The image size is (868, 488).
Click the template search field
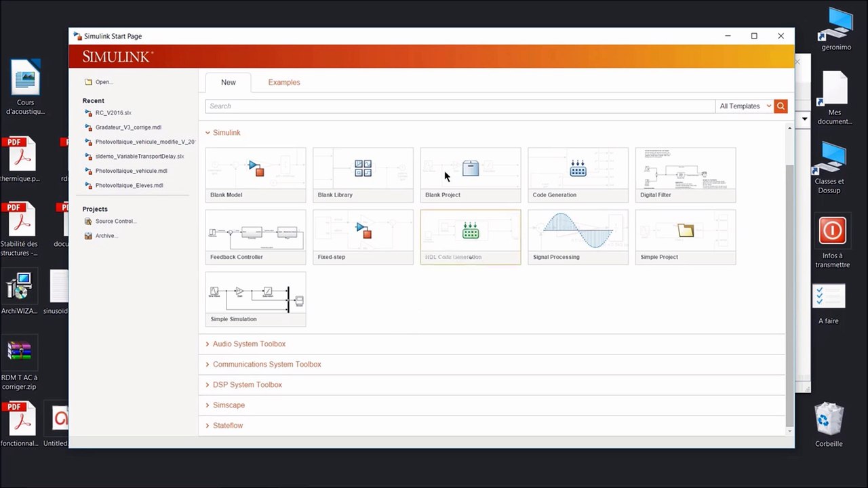460,106
